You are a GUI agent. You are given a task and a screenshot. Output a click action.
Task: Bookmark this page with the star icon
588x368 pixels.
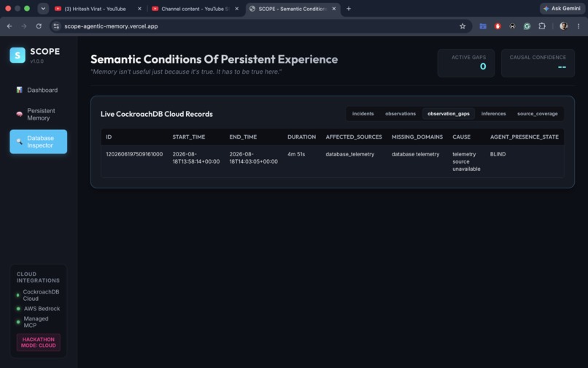point(463,26)
